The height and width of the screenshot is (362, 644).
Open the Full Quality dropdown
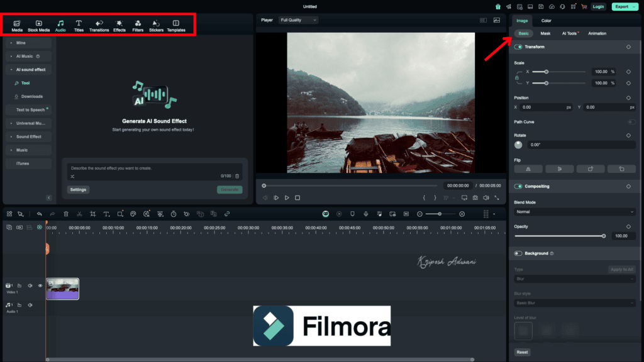[298, 19]
